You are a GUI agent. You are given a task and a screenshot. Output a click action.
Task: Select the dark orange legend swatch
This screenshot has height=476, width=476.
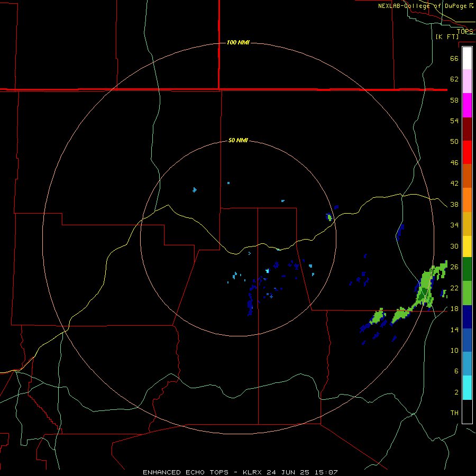point(467,176)
